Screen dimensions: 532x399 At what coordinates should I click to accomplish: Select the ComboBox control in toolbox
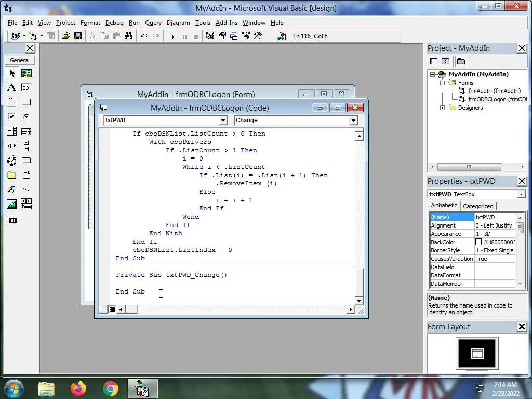[12, 131]
